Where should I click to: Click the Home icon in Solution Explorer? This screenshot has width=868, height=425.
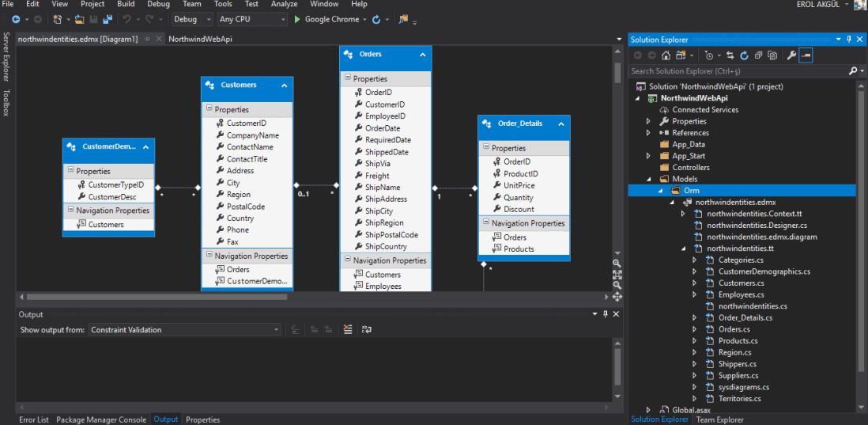666,55
